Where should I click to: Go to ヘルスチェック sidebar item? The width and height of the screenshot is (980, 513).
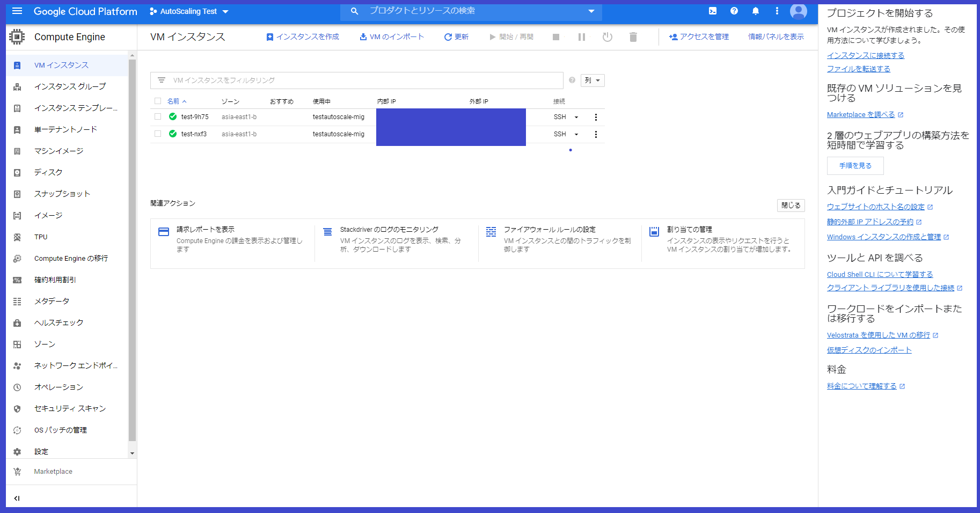click(68, 323)
